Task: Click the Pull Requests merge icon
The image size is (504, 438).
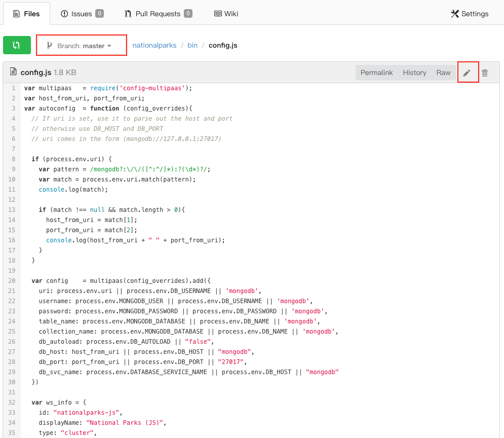Action: [x=128, y=14]
